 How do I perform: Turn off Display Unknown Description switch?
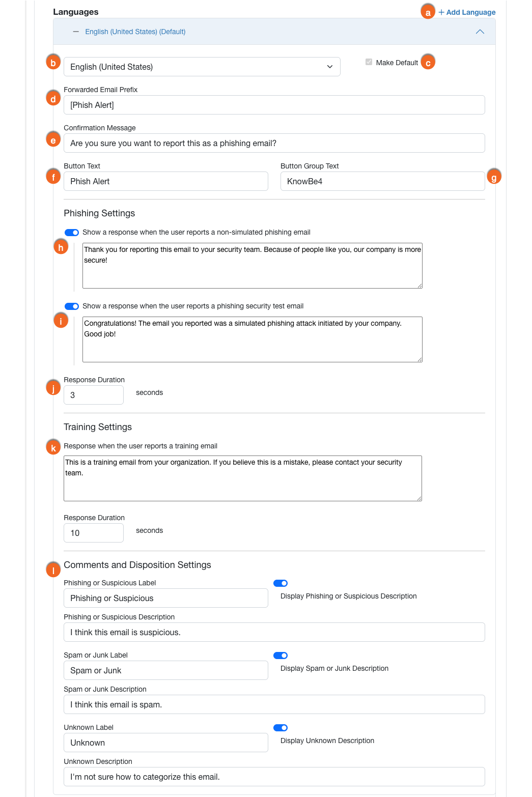(281, 728)
